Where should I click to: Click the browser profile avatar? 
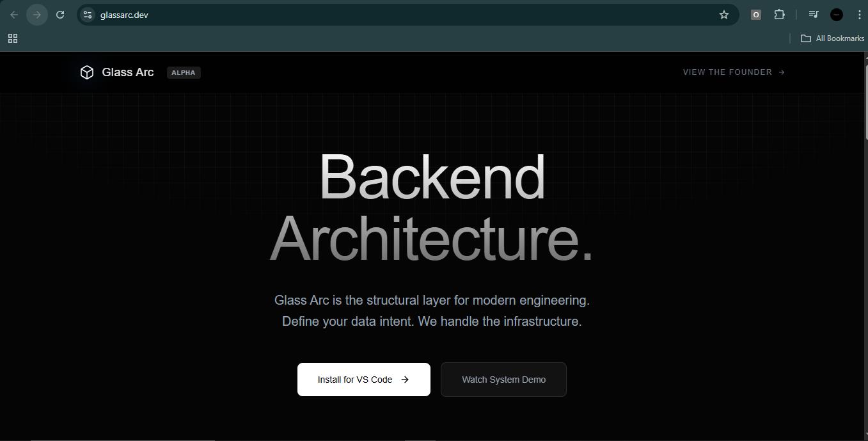click(x=836, y=14)
